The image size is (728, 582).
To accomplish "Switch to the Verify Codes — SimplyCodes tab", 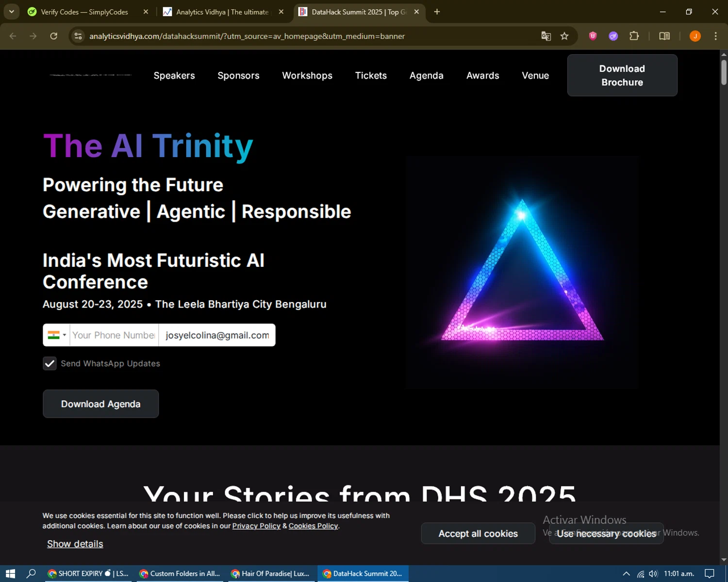I will 84,12.
